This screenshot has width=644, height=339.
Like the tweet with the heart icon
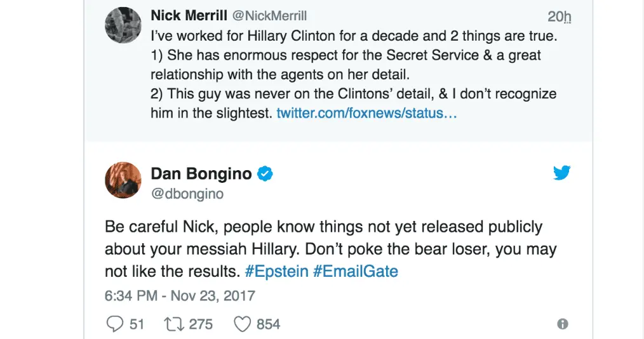pyautogui.click(x=243, y=324)
